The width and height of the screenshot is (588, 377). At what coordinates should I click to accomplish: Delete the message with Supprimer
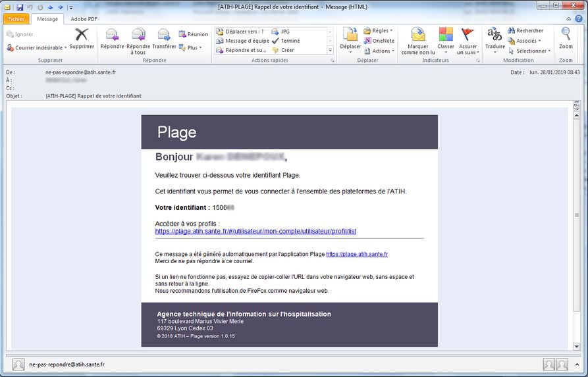coord(82,39)
